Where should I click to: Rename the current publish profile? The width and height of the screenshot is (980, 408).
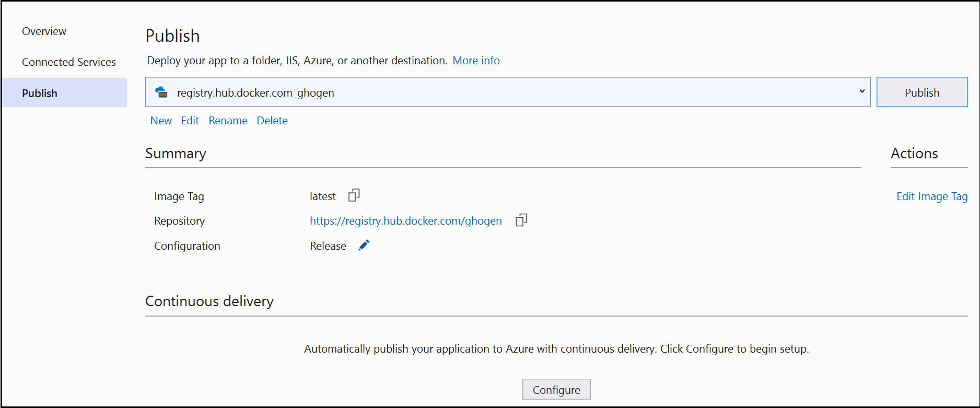pyautogui.click(x=228, y=121)
